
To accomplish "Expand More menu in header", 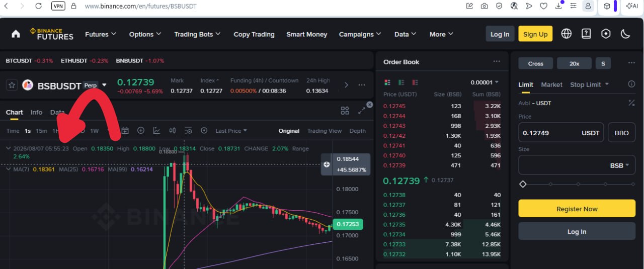I will [x=441, y=34].
